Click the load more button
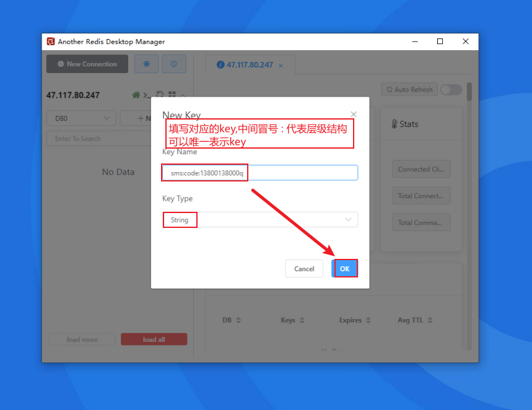Viewport: 532px width, 410px height. (82, 339)
